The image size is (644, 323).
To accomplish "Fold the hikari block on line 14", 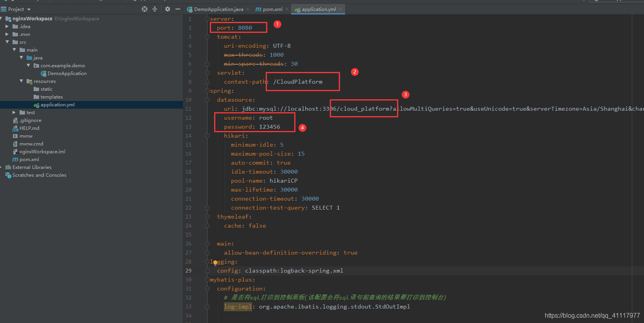I will [207, 136].
